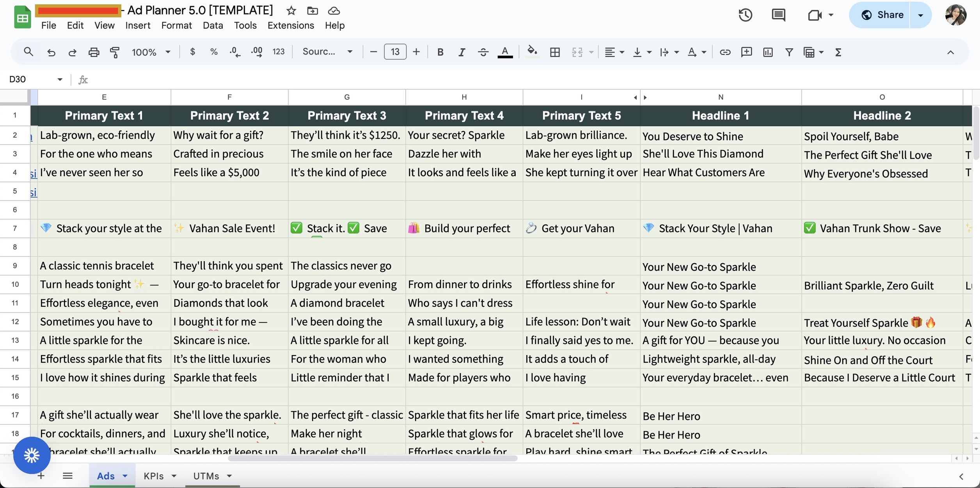
Task: Open the functions sigma menu
Action: click(838, 52)
